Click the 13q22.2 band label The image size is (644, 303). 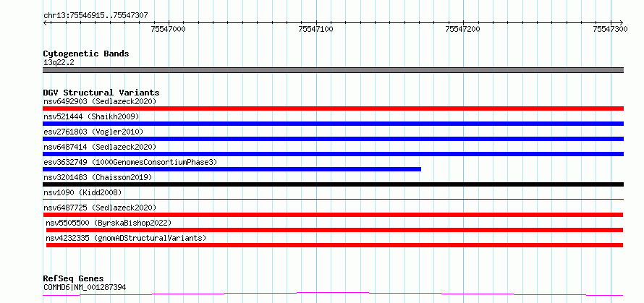(59, 63)
